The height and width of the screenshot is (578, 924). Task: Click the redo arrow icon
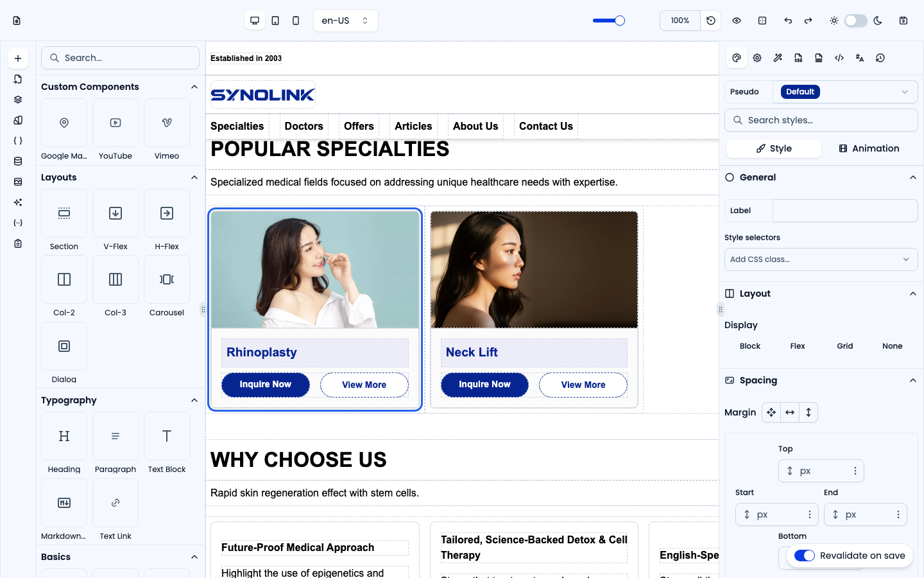click(809, 21)
